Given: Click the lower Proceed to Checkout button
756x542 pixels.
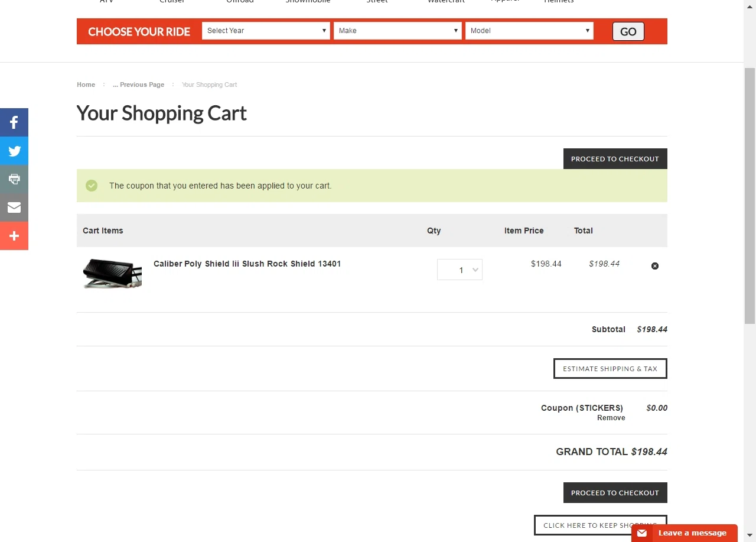Looking at the screenshot, I should pos(615,493).
